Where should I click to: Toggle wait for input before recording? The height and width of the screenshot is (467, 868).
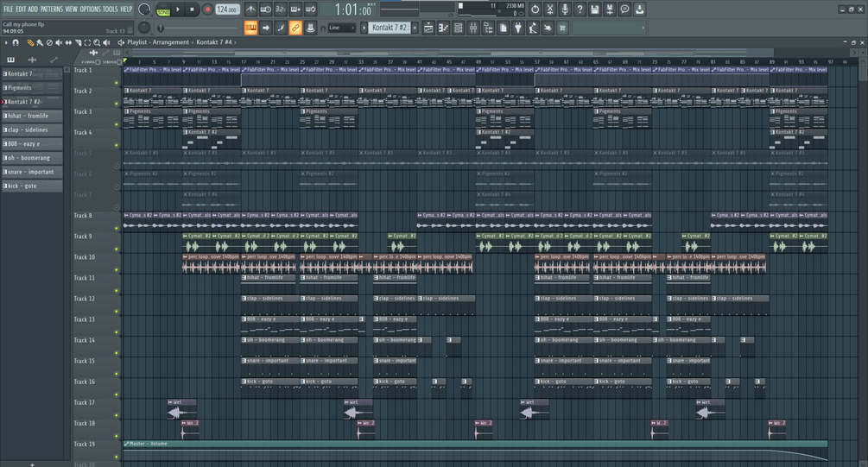pos(266,9)
